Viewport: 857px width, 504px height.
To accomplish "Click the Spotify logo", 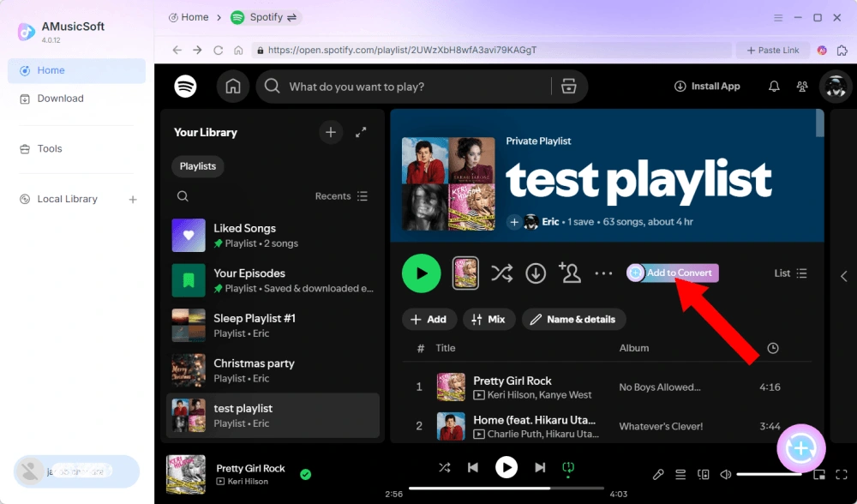I will (x=185, y=87).
